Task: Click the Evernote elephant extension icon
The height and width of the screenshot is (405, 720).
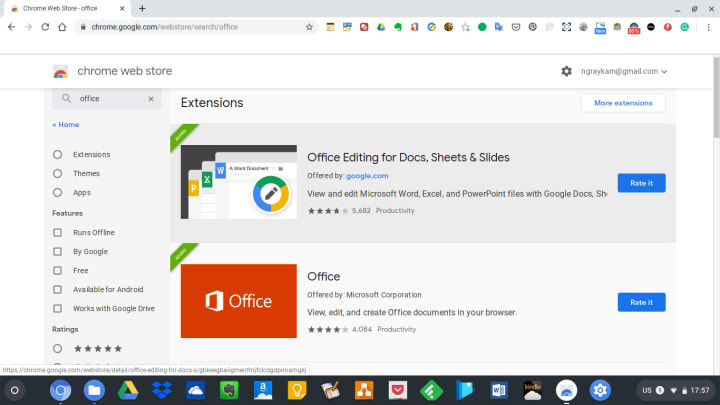Action: [x=398, y=27]
